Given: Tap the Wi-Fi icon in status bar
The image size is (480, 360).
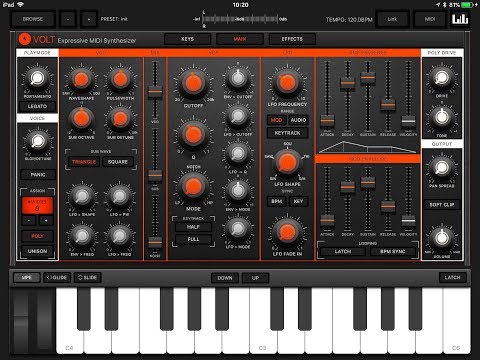Looking at the screenshot, I should (x=21, y=5).
